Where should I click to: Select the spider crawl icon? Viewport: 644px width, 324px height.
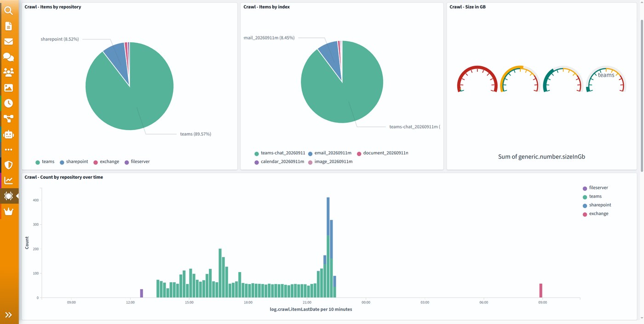[8, 196]
